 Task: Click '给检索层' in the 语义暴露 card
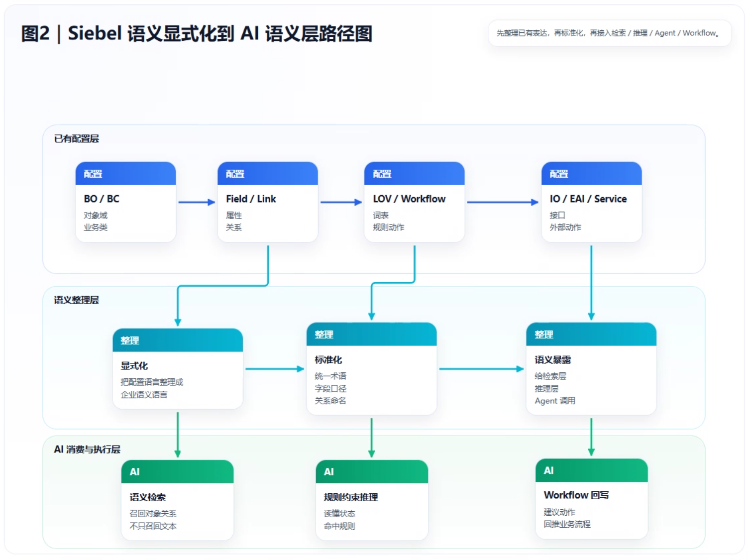coord(550,376)
